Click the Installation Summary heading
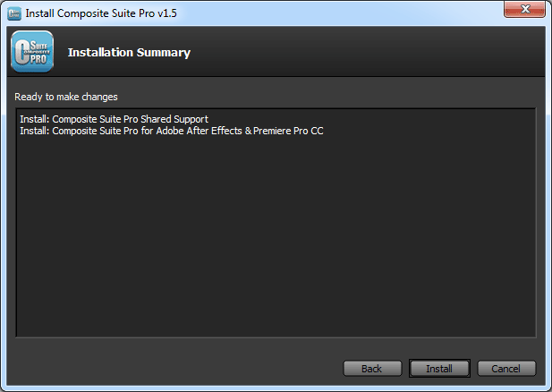The width and height of the screenshot is (552, 392). (129, 53)
